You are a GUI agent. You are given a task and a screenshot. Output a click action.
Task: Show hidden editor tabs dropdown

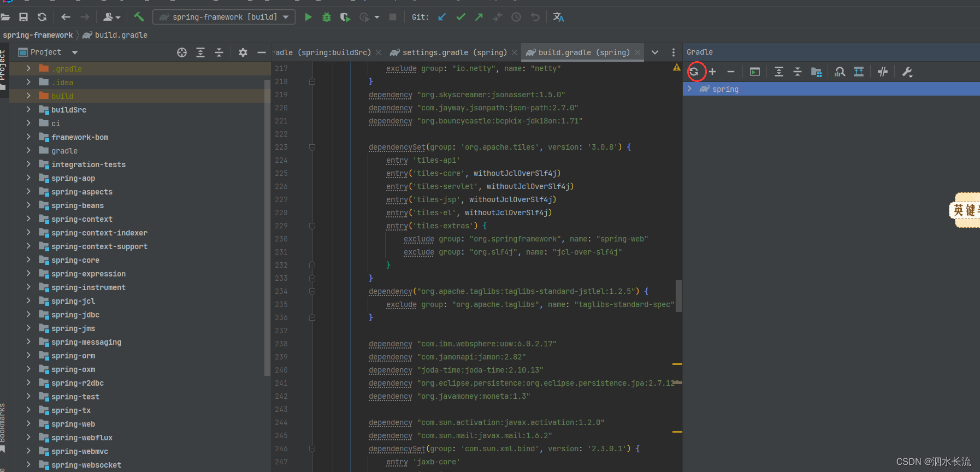(655, 52)
